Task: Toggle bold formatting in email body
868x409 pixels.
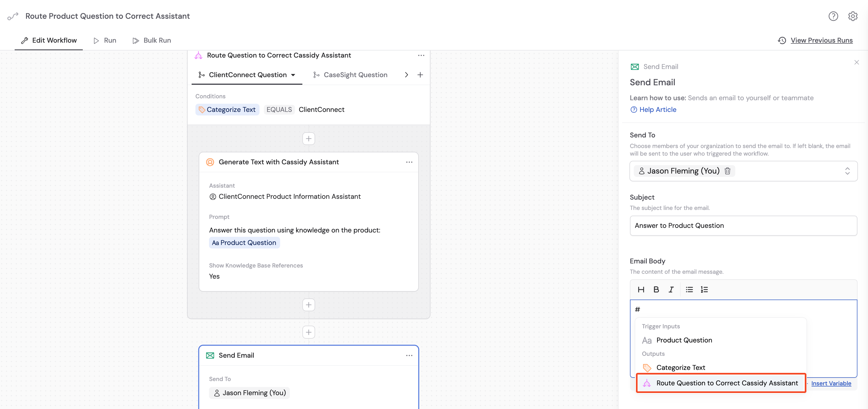Action: tap(656, 290)
